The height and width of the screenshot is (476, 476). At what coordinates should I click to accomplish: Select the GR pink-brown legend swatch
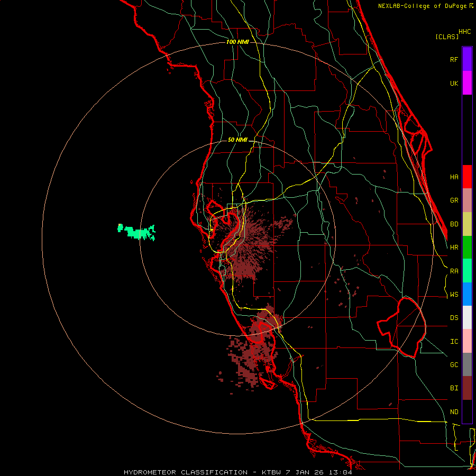tap(467, 200)
